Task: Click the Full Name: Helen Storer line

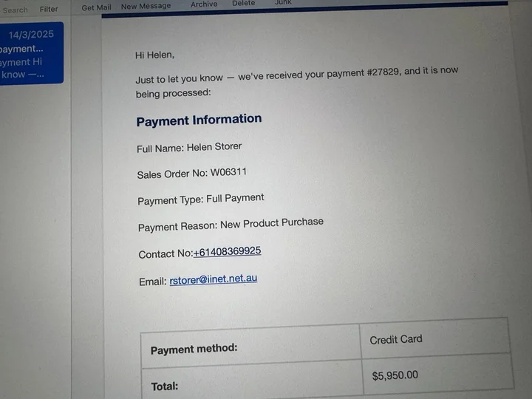Action: coord(189,148)
